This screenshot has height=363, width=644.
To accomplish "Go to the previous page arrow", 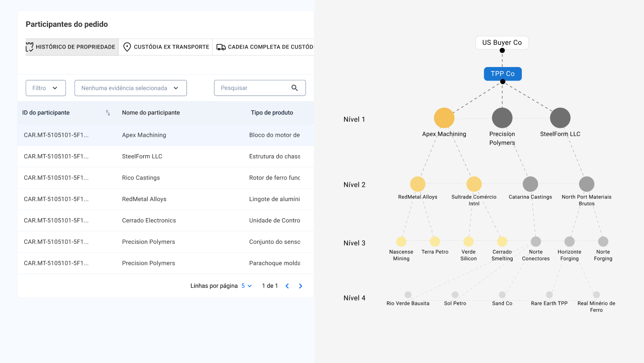I will point(287,286).
